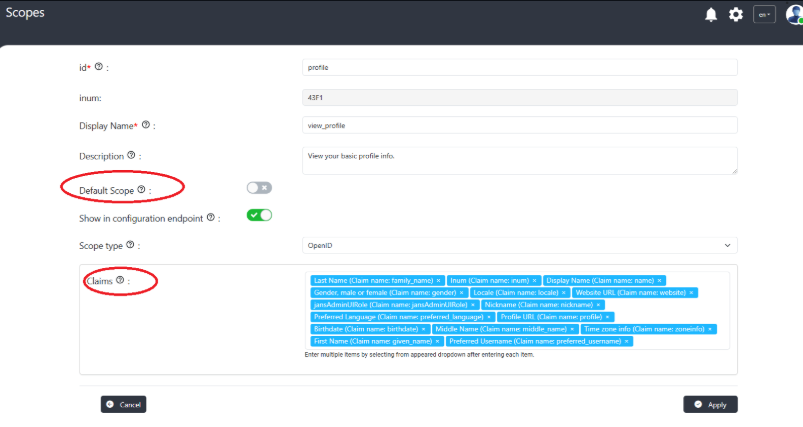Click help icon beside Default Scope

(141, 188)
